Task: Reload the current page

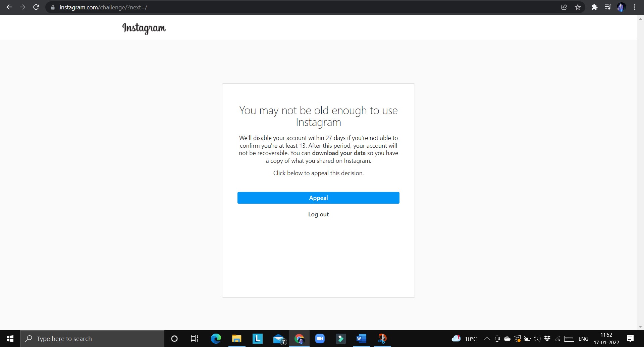Action: (x=36, y=7)
